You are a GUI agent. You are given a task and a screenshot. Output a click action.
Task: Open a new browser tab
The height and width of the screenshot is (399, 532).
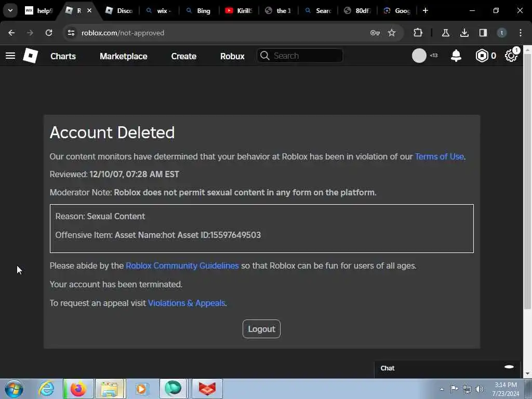click(x=425, y=10)
